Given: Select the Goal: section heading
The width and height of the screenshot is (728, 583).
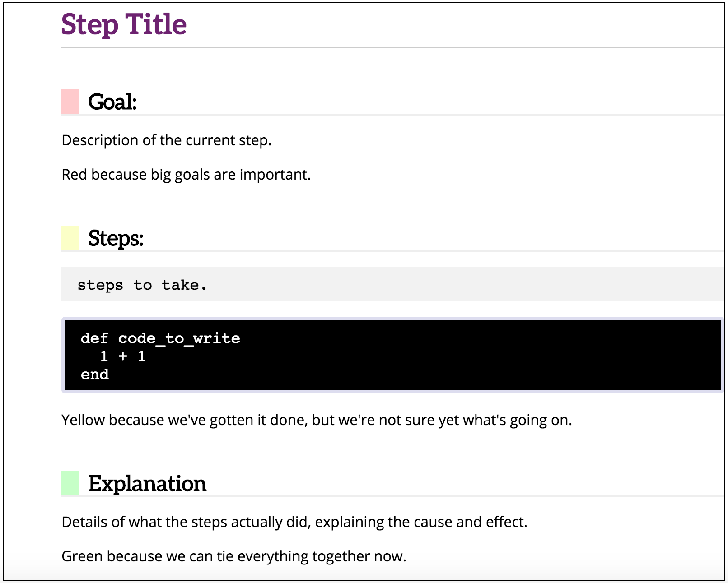Looking at the screenshot, I should point(112,102).
